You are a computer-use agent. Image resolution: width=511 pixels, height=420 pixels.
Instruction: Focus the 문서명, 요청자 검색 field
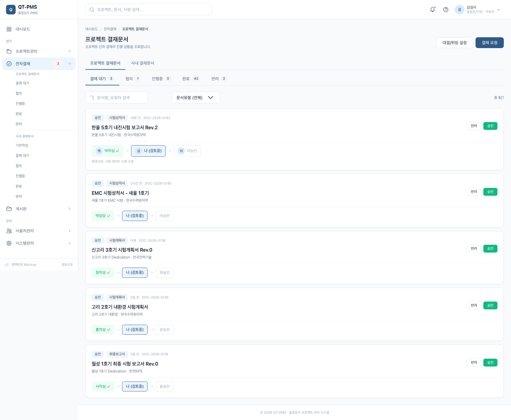pyautogui.click(x=117, y=98)
